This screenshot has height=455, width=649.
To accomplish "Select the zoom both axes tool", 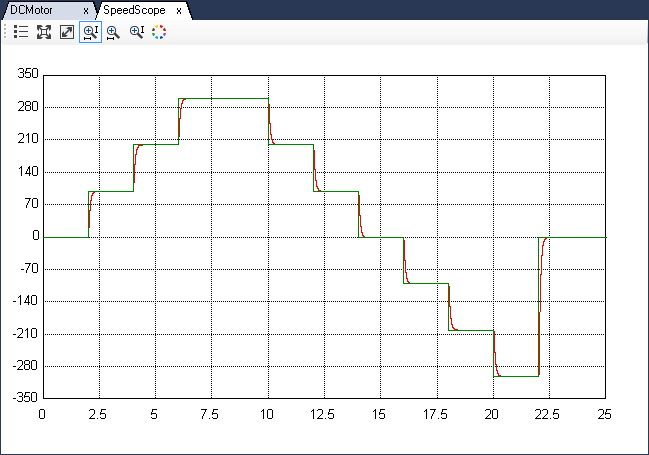I will pyautogui.click(x=90, y=32).
